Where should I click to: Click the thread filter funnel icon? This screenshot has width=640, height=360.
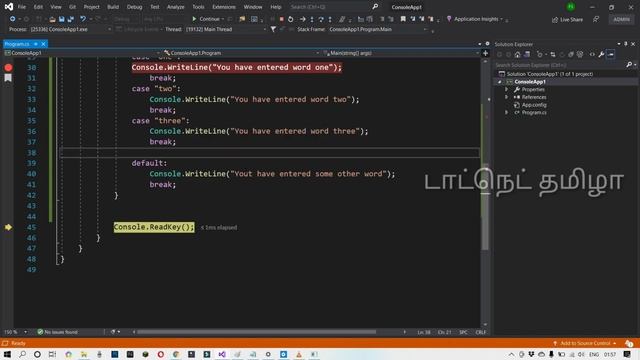tap(273, 29)
